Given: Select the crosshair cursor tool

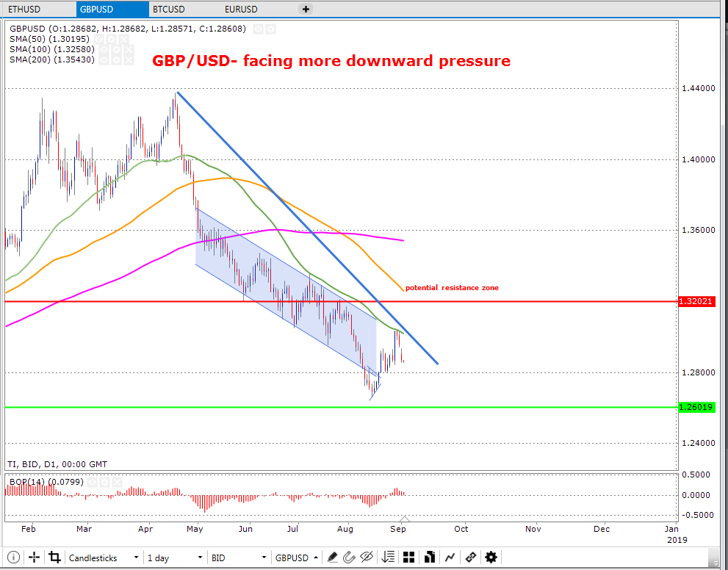Looking at the screenshot, I should pos(34,558).
